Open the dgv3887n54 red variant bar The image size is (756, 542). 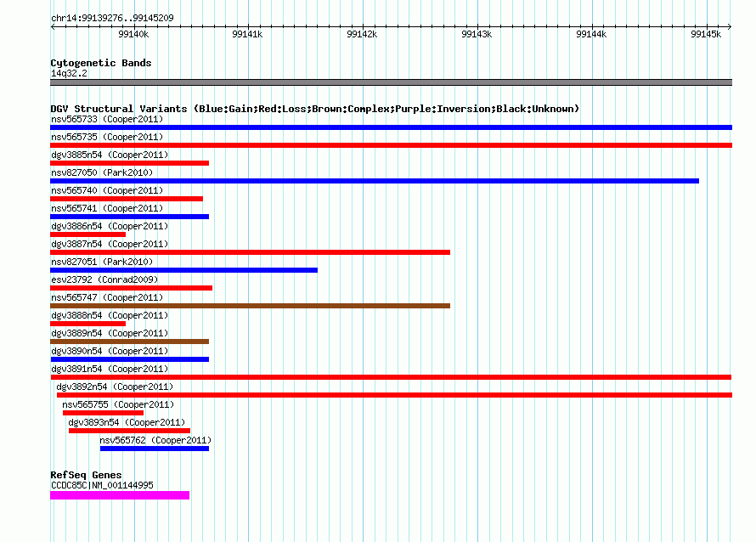pos(250,252)
